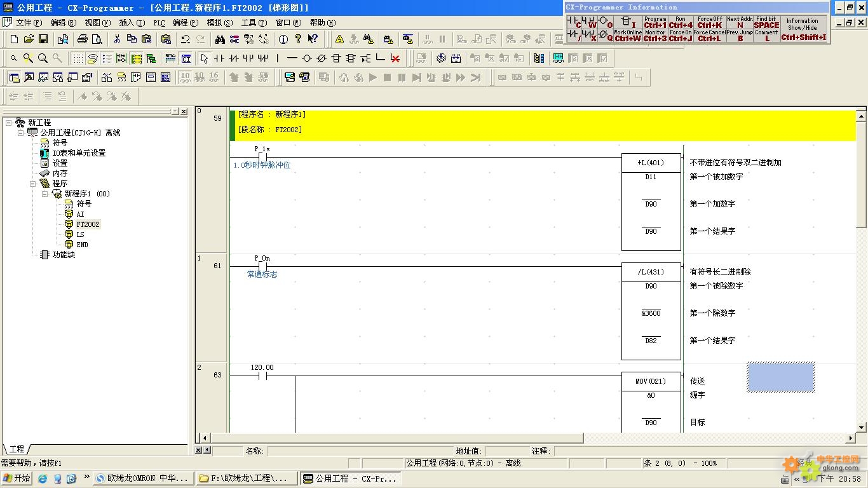Image resolution: width=868 pixels, height=488 pixels.
Task: Open the PLC menu
Action: point(159,23)
